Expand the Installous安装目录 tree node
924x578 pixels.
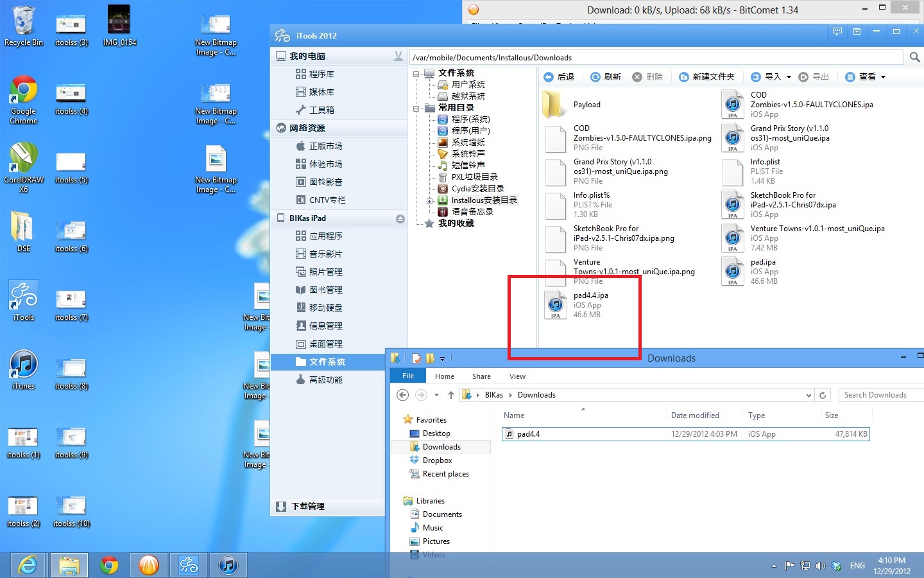(x=429, y=201)
